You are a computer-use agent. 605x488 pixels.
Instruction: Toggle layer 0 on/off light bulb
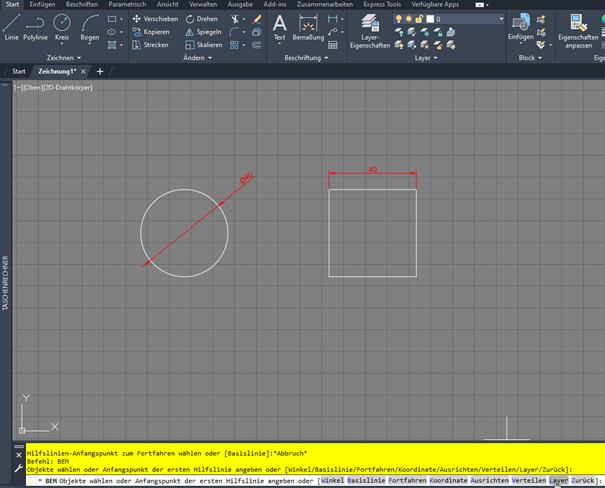[x=399, y=19]
